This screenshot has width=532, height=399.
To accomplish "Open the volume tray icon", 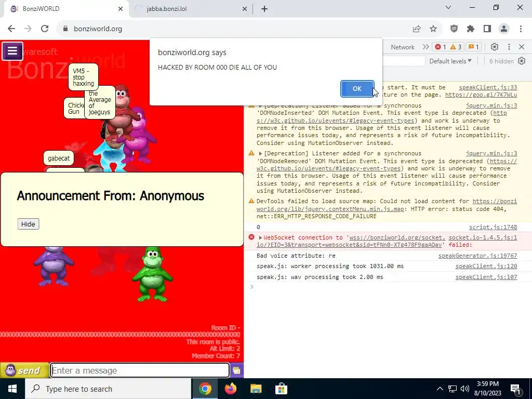I will pyautogui.click(x=465, y=389).
